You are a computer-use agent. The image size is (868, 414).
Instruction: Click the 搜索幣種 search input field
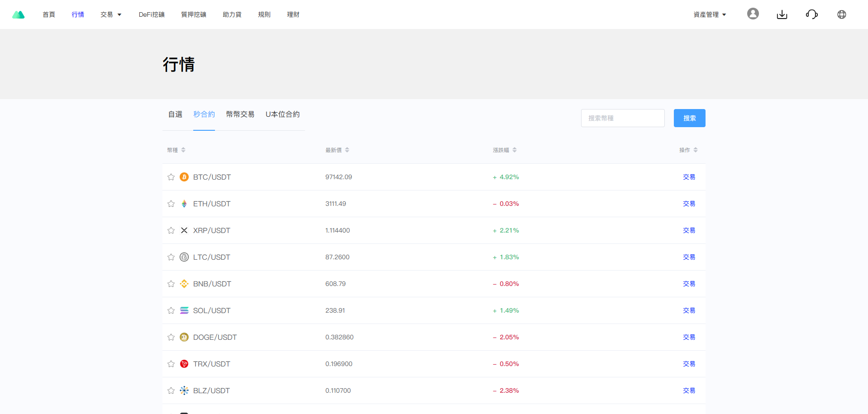622,118
